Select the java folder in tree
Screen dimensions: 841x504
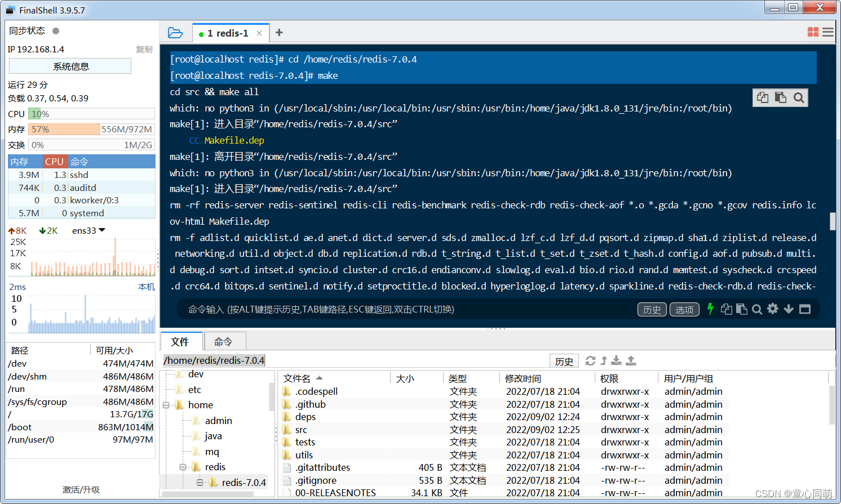213,436
